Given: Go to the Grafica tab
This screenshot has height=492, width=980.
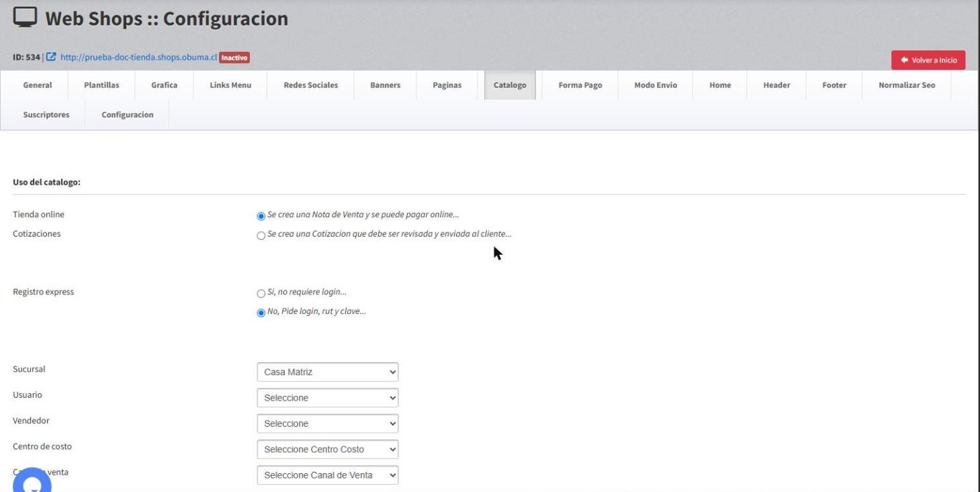Looking at the screenshot, I should coord(165,85).
